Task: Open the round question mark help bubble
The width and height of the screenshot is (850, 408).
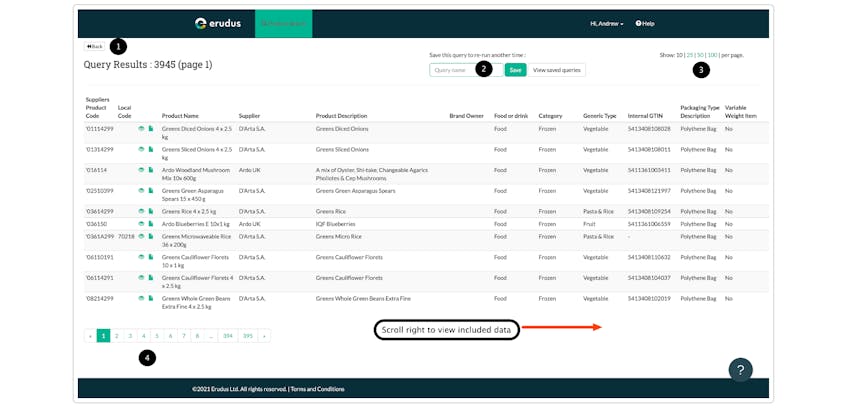Action: coord(740,370)
